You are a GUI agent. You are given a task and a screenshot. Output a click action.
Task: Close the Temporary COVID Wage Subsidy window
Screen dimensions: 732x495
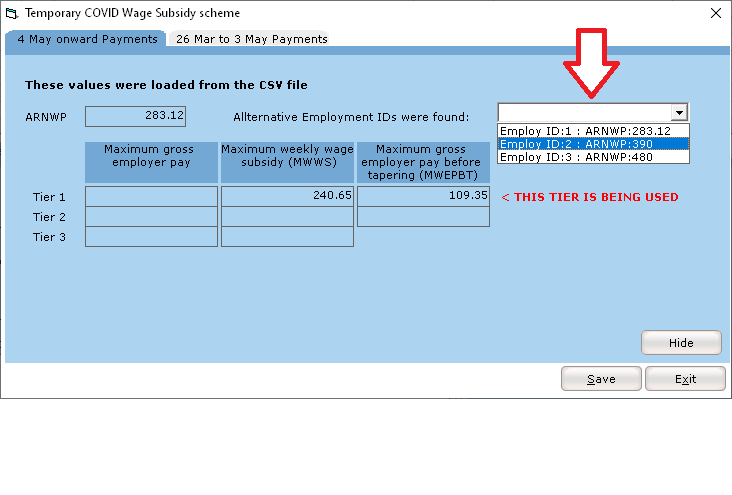[x=715, y=14]
